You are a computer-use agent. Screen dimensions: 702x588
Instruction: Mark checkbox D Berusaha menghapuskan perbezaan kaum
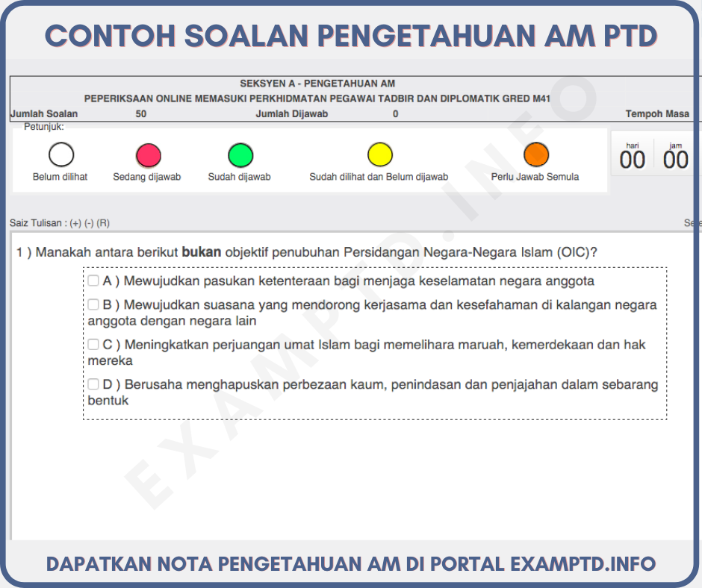[x=93, y=384]
